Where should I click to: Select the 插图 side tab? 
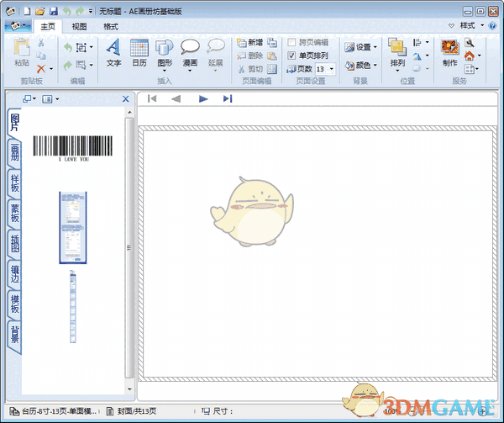tap(15, 244)
